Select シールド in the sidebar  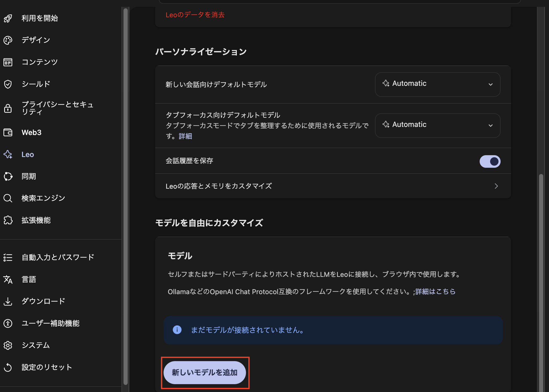point(36,84)
